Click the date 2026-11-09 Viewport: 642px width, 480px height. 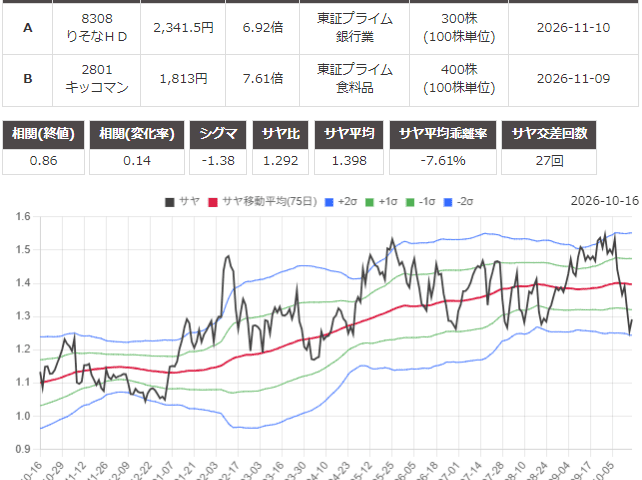point(573,79)
